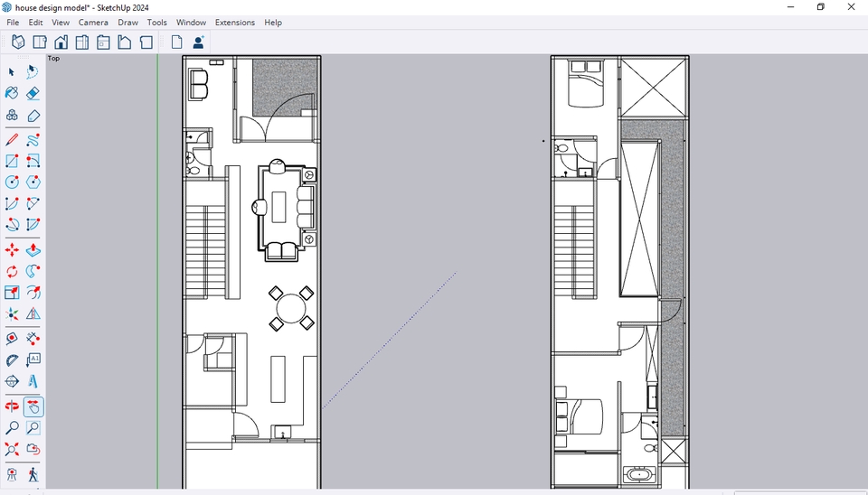868x495 pixels.
Task: Open the Extensions menu
Action: [235, 22]
